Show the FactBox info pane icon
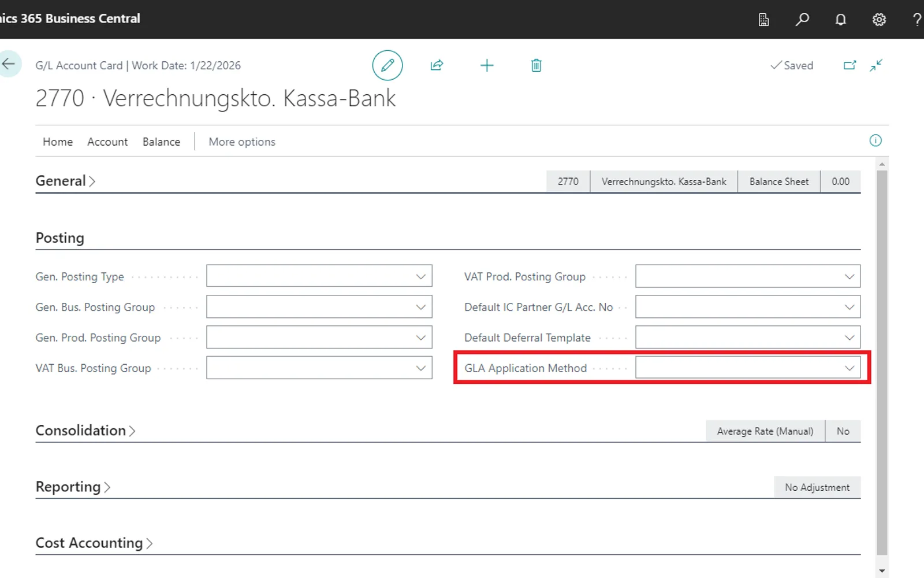Image resolution: width=924 pixels, height=578 pixels. coord(875,140)
